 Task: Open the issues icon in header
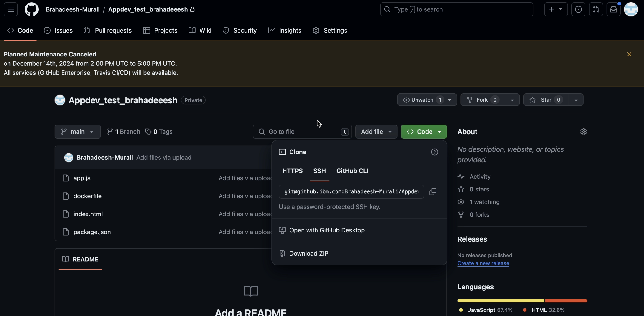click(578, 9)
